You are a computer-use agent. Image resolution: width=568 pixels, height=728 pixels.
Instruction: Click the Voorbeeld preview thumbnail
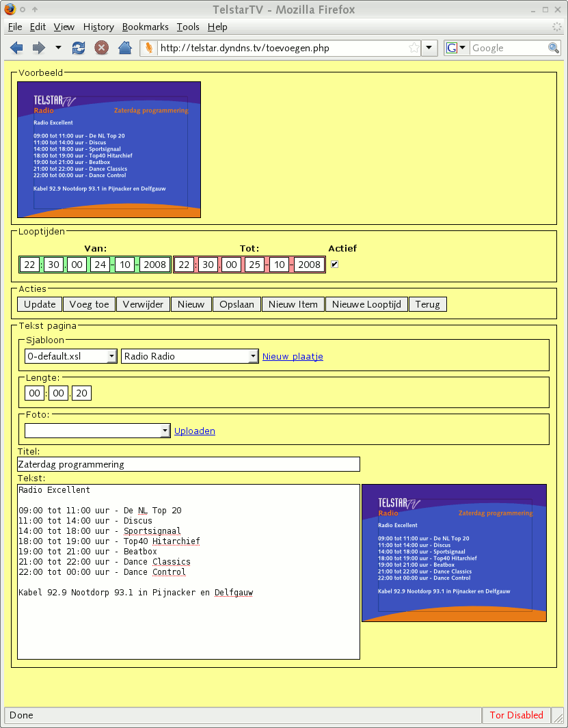109,150
